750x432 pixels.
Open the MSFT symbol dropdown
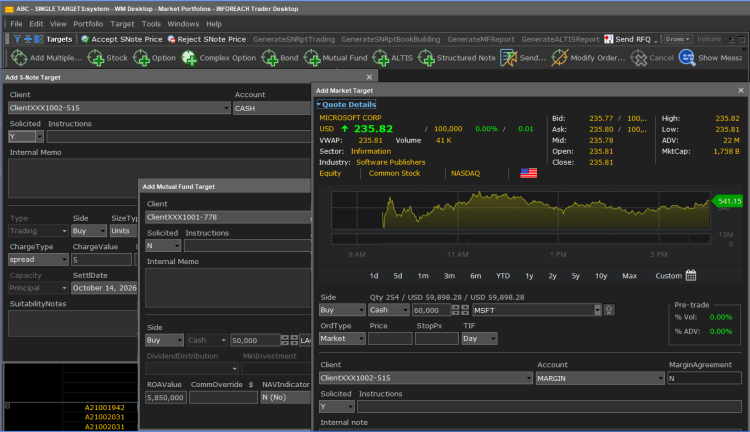[x=597, y=310]
